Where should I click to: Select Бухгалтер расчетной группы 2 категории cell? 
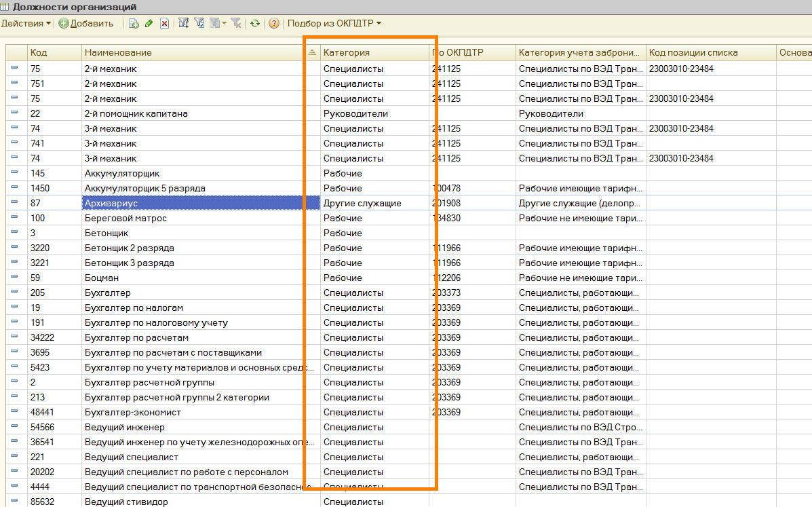[201, 397]
